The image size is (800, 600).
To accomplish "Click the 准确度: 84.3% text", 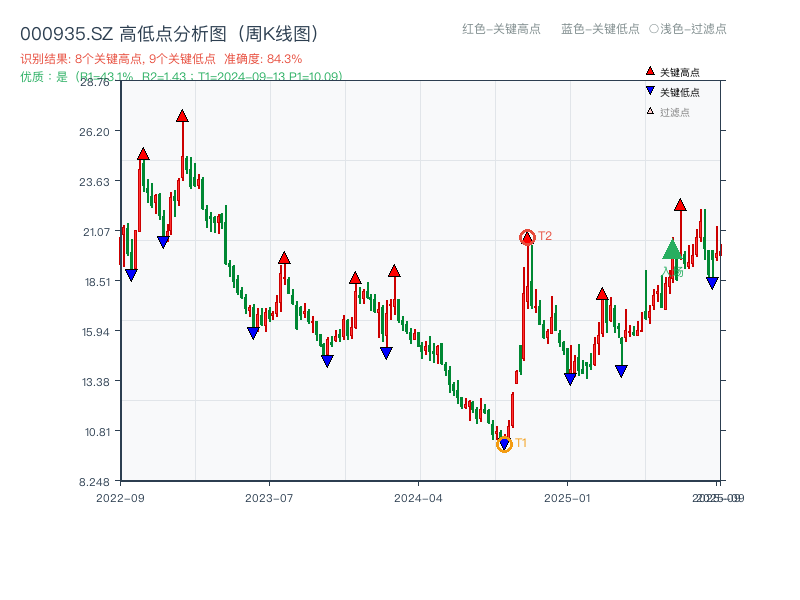I will pyautogui.click(x=263, y=59).
